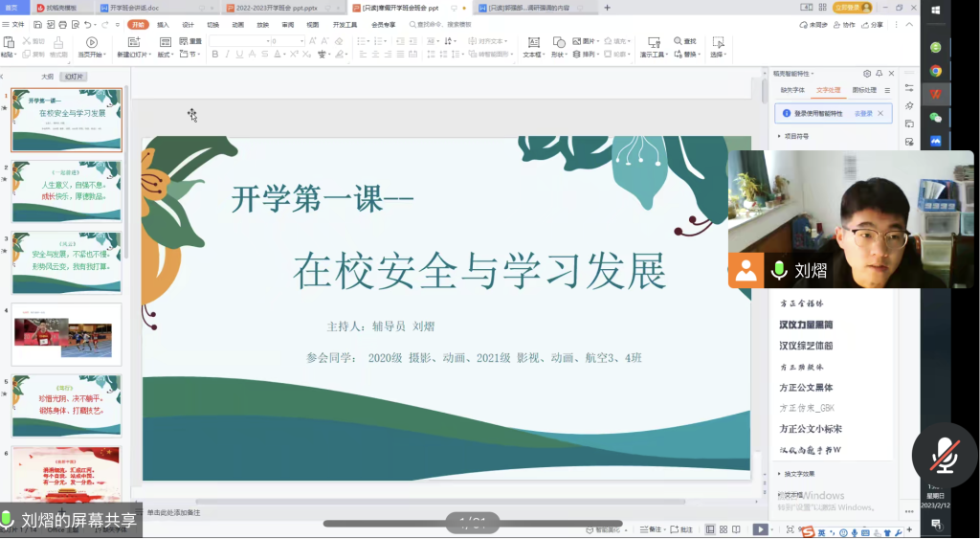The width and height of the screenshot is (980, 539).
Task: Click the 当页开始 slideshow play icon
Action: coord(91,42)
